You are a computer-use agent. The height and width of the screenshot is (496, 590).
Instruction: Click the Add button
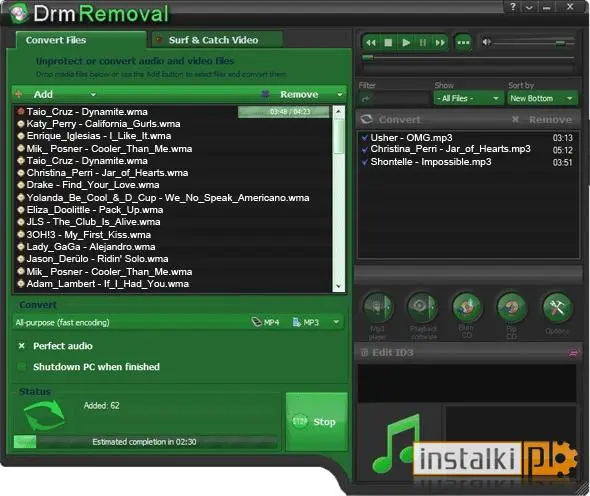pyautogui.click(x=43, y=94)
